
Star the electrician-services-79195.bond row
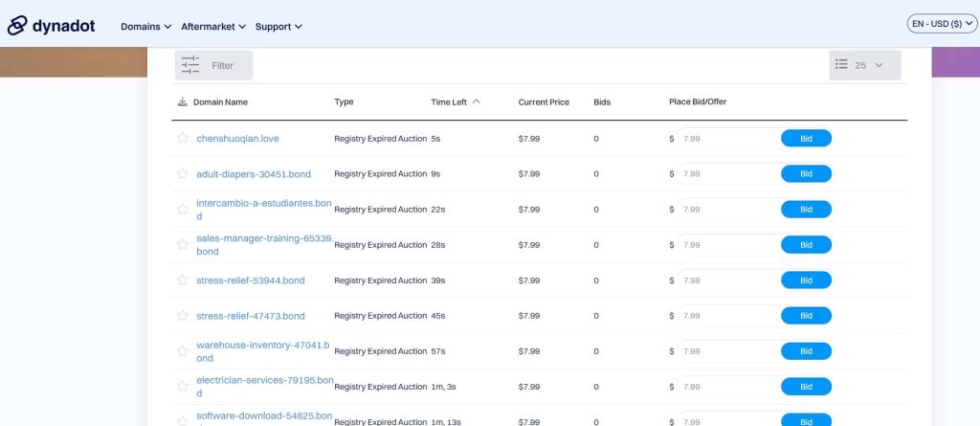click(182, 387)
